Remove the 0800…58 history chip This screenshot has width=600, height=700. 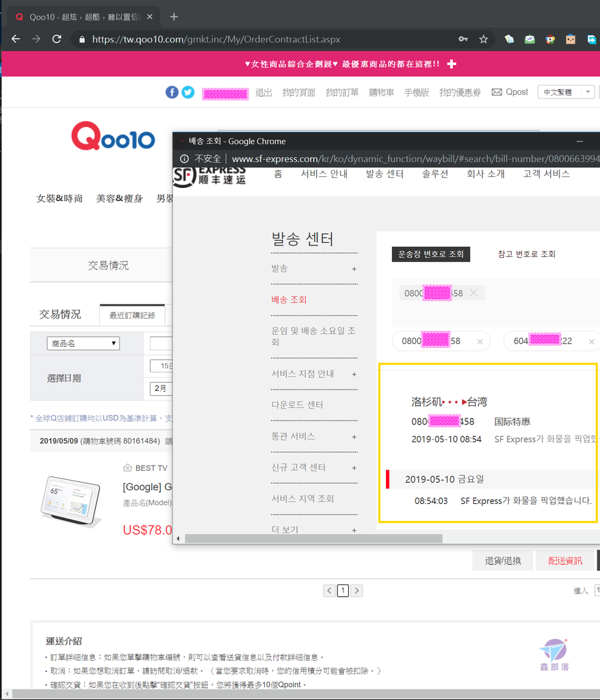[x=480, y=342]
